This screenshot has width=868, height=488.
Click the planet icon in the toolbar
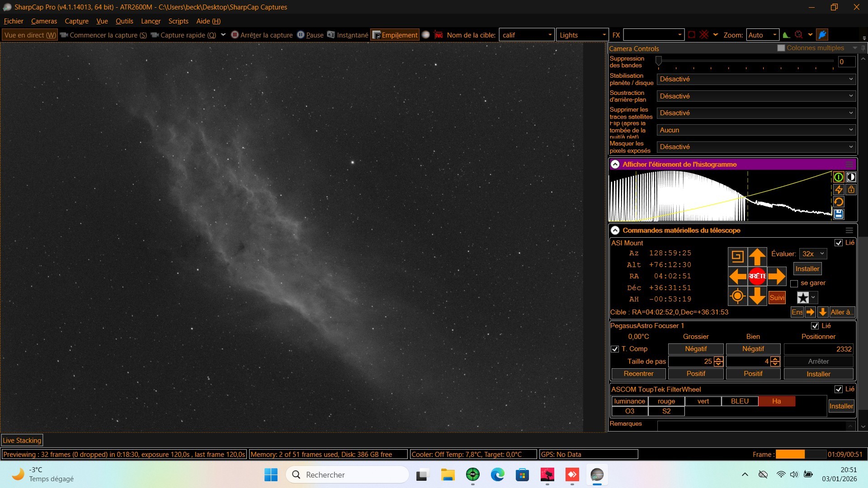tap(425, 35)
